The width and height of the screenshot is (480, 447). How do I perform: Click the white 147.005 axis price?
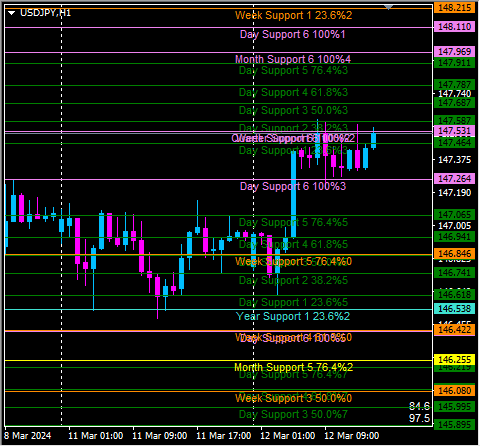pos(455,226)
